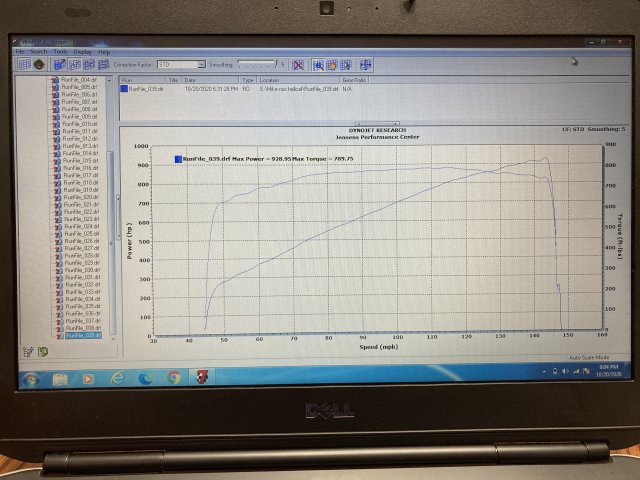Open Internet Explorer from the taskbar
This screenshot has width=640, height=480.
click(117, 377)
